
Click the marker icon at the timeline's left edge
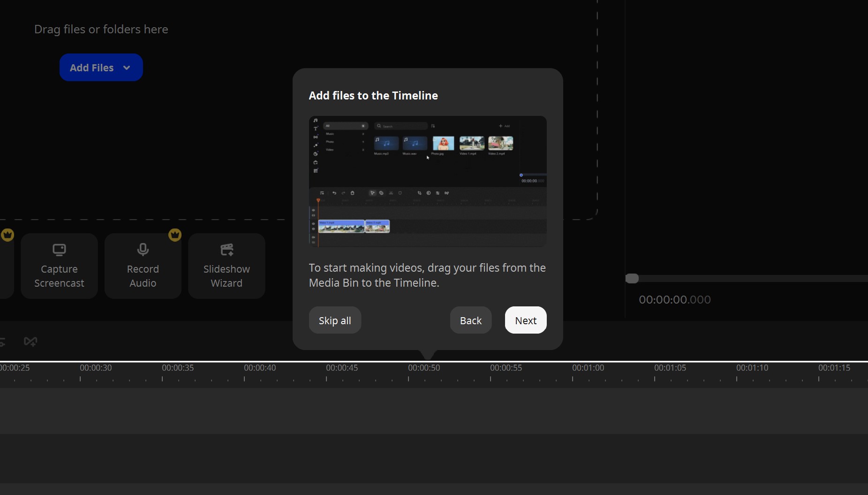click(x=2, y=341)
